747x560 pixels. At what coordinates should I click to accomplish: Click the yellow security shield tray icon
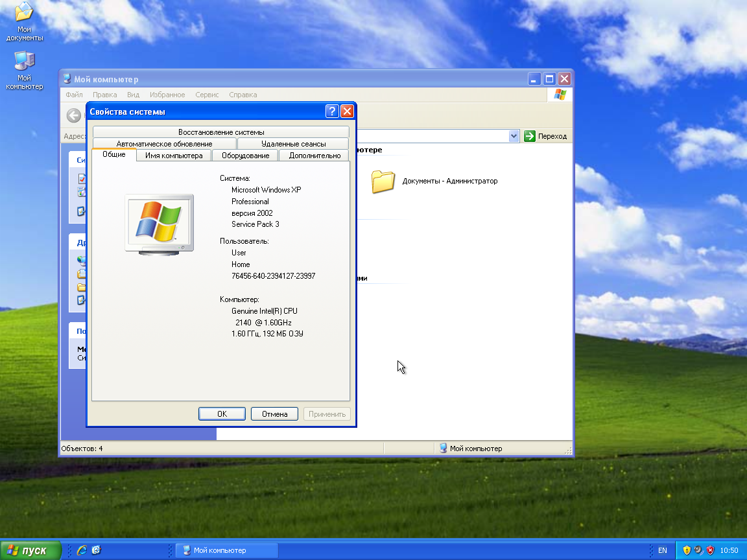pos(687,550)
